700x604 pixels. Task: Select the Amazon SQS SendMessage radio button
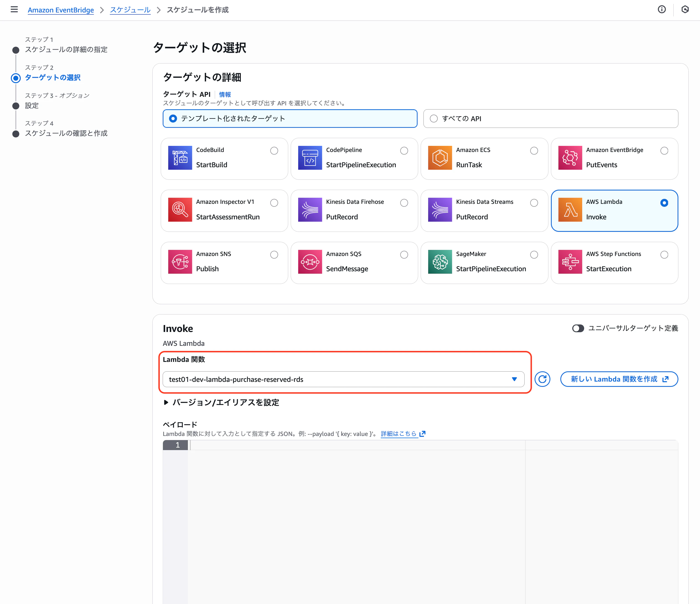(404, 255)
